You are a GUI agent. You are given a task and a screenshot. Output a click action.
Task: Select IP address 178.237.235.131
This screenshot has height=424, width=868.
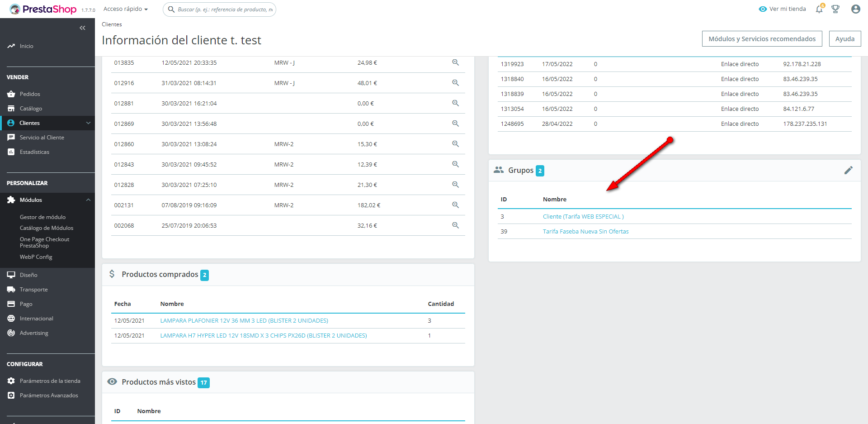(805, 124)
